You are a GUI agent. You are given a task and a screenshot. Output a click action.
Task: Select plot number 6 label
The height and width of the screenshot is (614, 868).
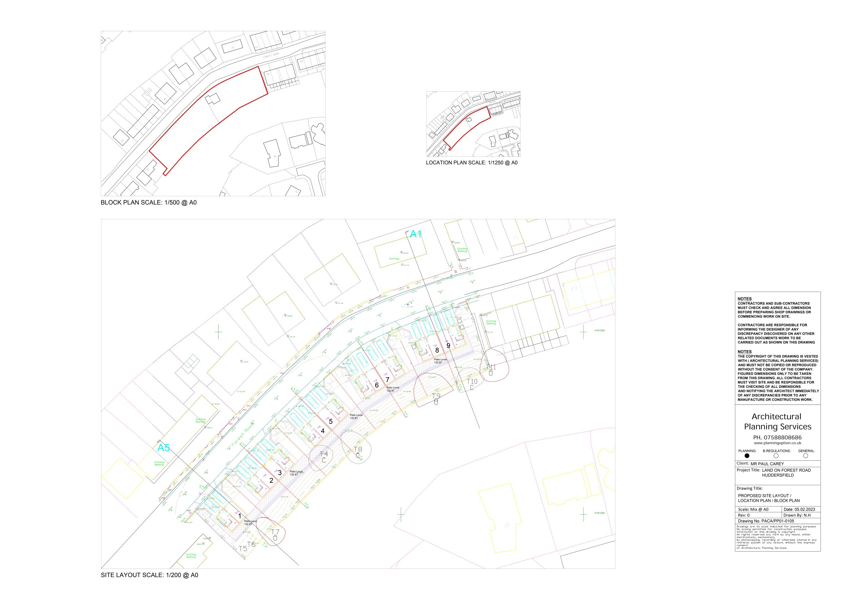(x=377, y=385)
